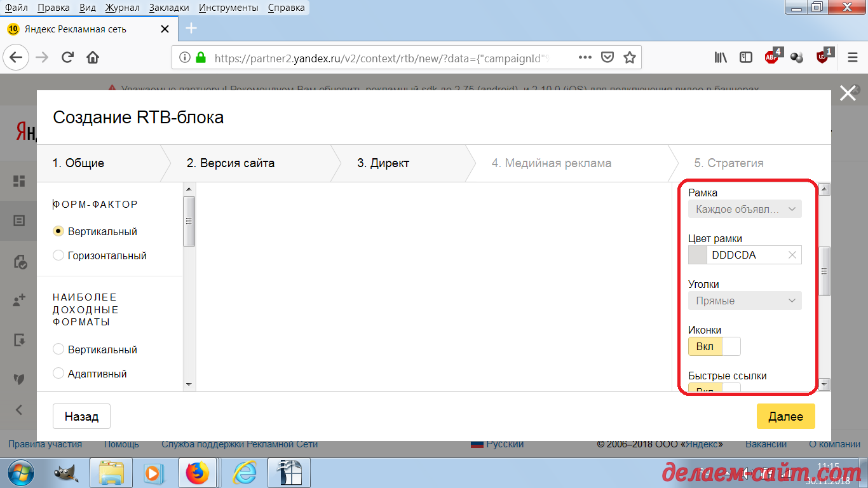This screenshot has width=868, height=488.
Task: Open the browser home page icon
Action: (93, 57)
